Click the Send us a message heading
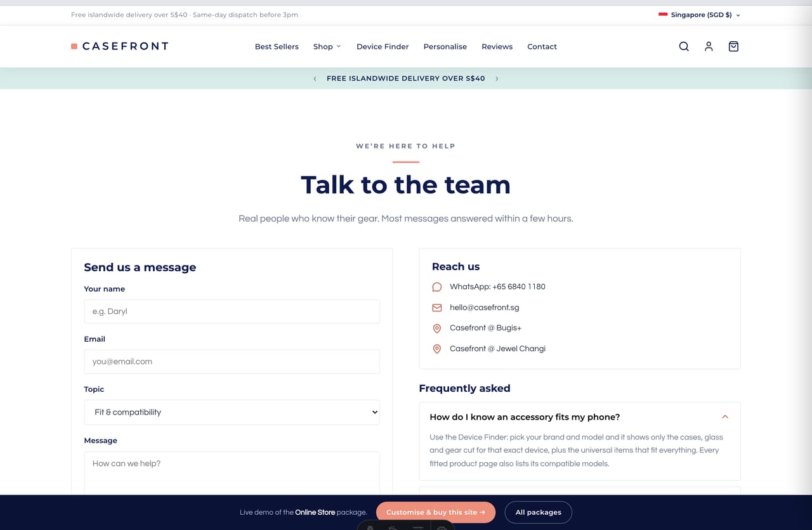812x530 pixels. coord(140,268)
